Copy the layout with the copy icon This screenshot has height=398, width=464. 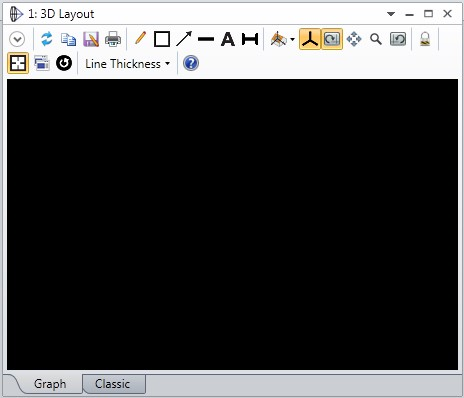pyautogui.click(x=68, y=39)
